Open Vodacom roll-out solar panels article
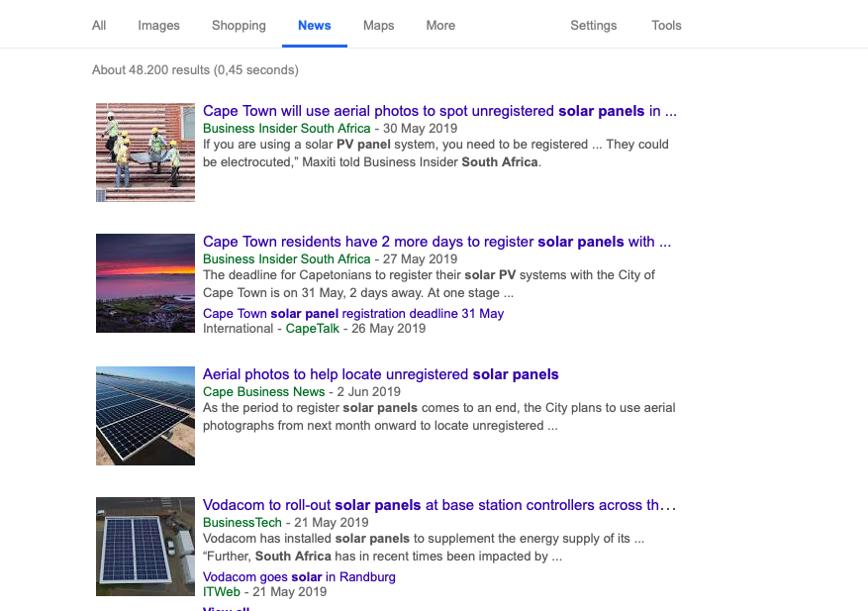This screenshot has width=868, height=611. [439, 505]
